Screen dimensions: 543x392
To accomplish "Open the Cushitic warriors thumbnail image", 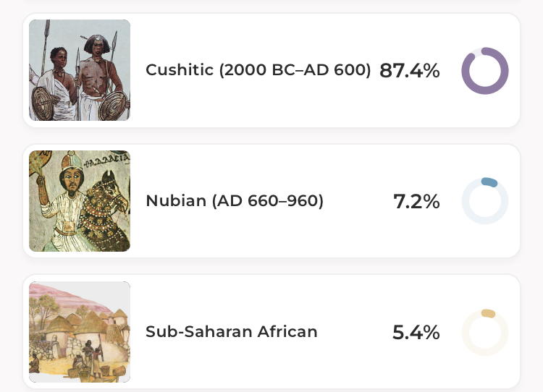I will (x=80, y=70).
